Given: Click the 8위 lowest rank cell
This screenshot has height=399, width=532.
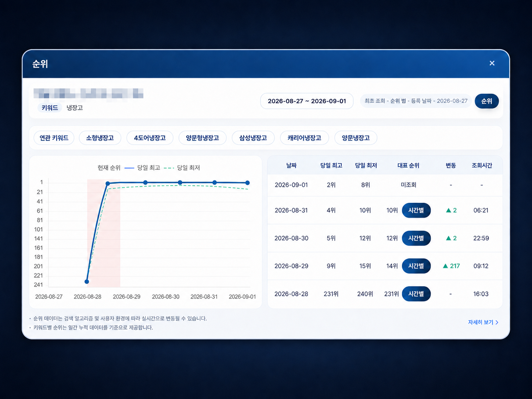Looking at the screenshot, I should click(366, 185).
